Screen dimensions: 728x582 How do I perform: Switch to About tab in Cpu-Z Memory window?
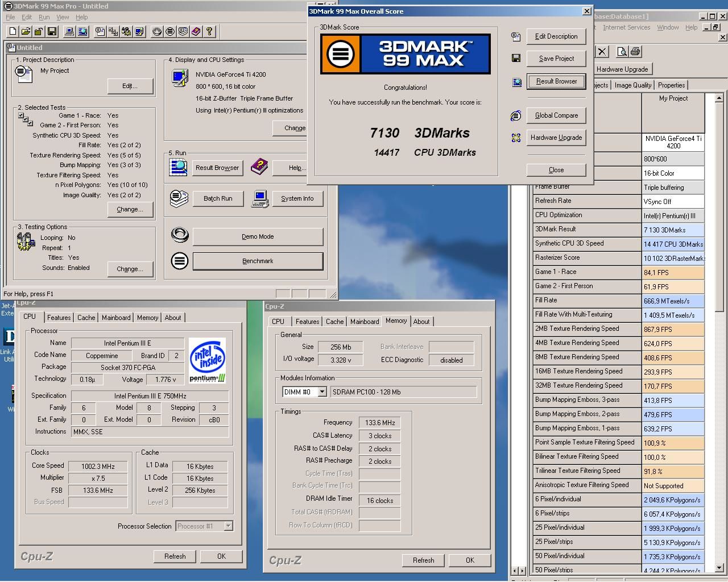coord(421,322)
